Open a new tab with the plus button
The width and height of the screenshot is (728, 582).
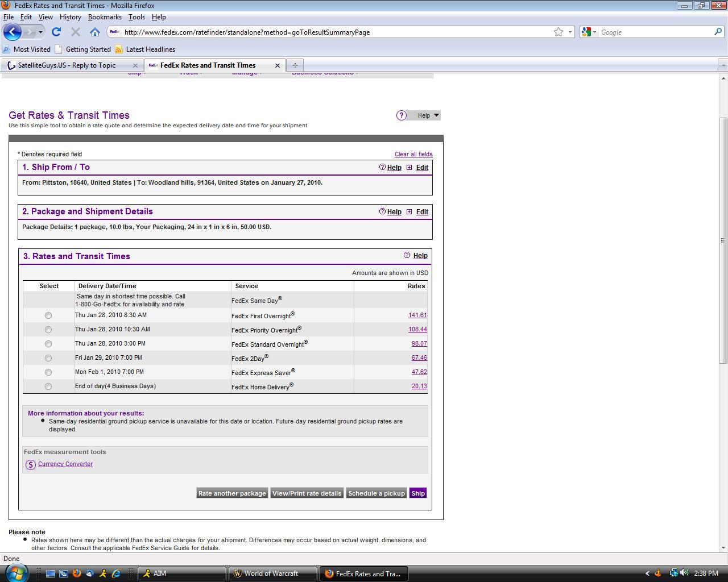tap(295, 65)
